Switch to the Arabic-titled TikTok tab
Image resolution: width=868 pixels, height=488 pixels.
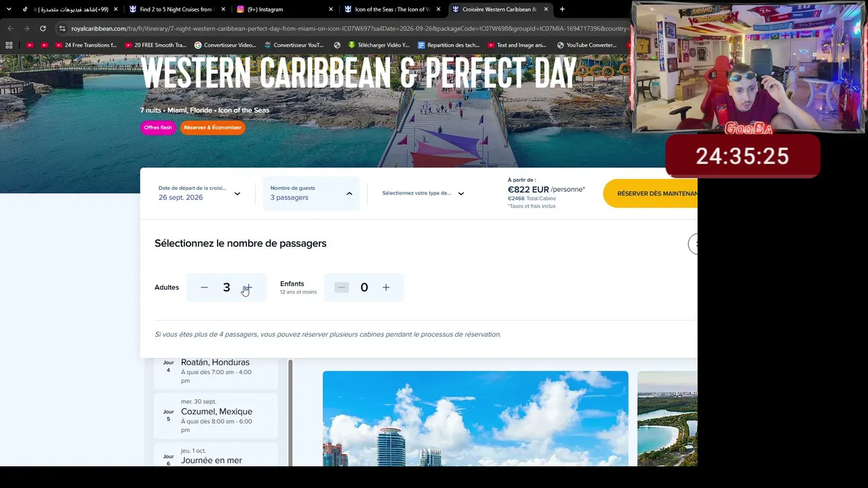coord(68,9)
